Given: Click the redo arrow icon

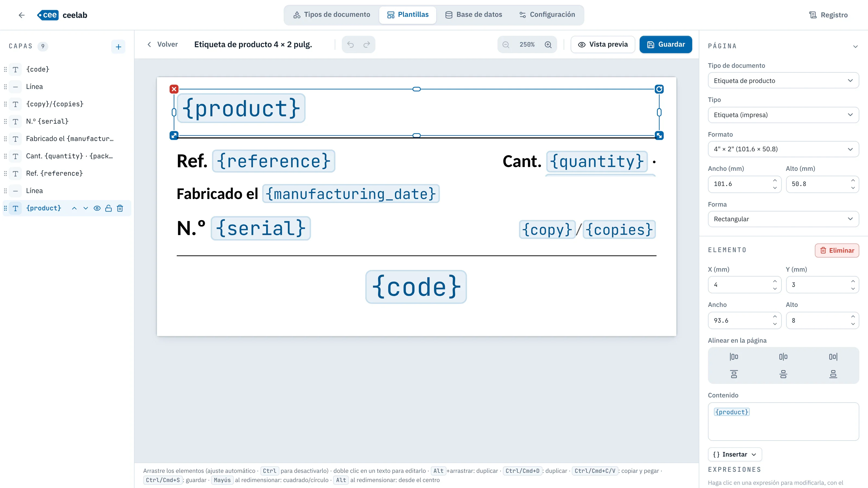Looking at the screenshot, I should 367,44.
